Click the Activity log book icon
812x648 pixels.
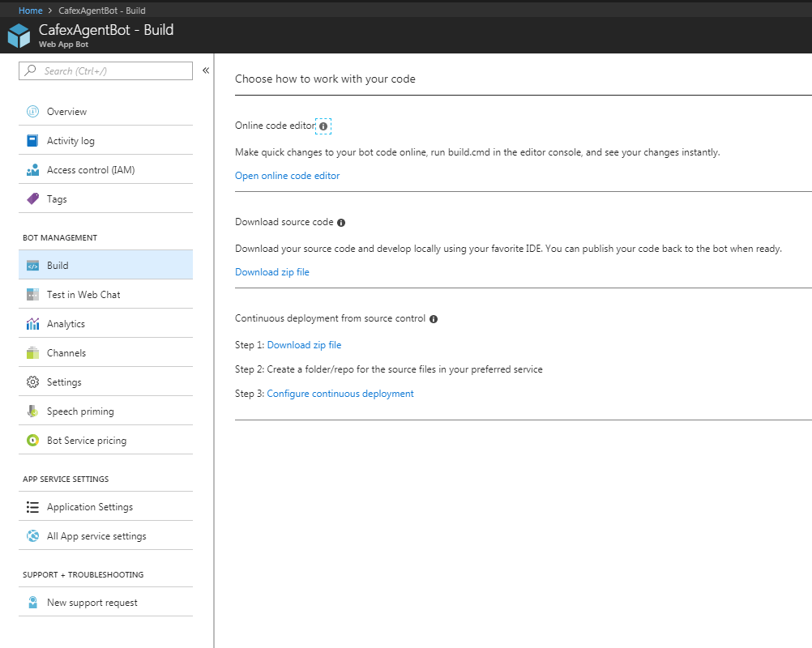point(32,141)
